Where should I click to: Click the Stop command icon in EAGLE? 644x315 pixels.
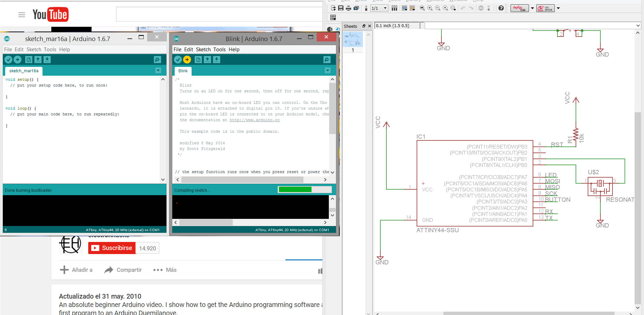[481, 8]
